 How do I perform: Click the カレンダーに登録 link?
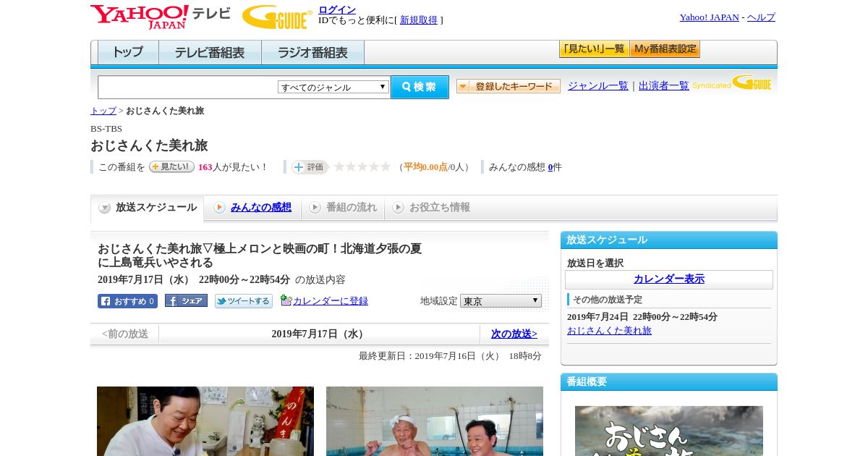(x=331, y=300)
